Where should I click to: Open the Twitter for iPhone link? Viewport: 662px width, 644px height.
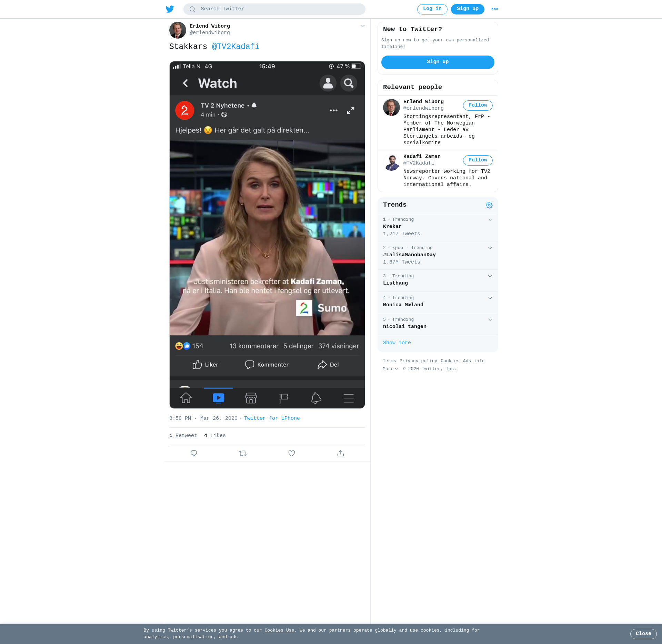(272, 418)
